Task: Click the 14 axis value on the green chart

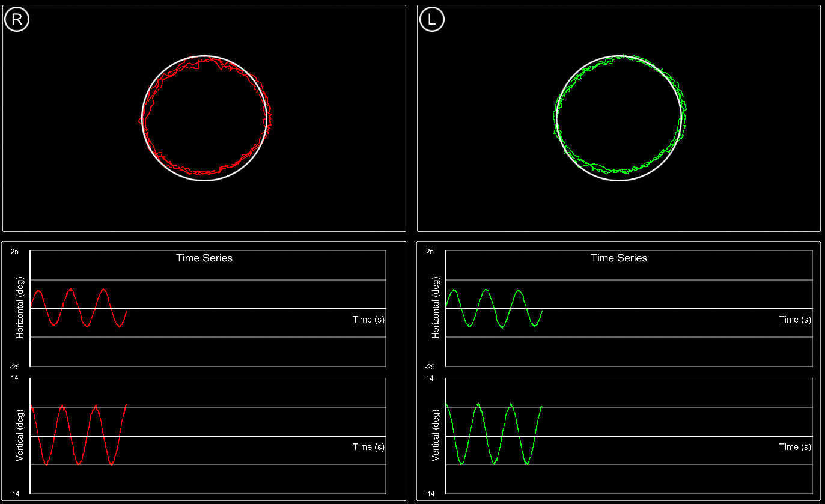Action: click(x=430, y=378)
